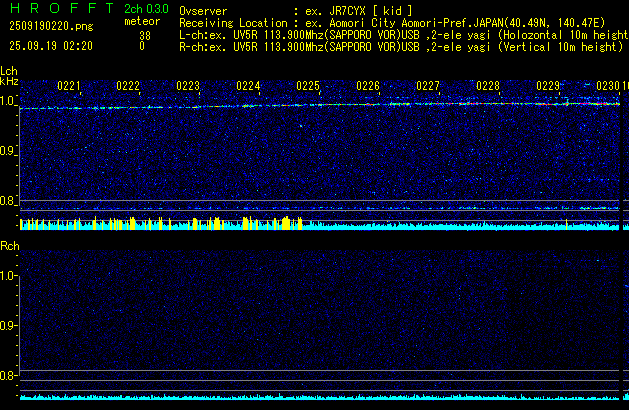Viewport: 629px width, 410px height.
Task: Select the 25.09.19 02:20 timestamp
Action: [50, 46]
